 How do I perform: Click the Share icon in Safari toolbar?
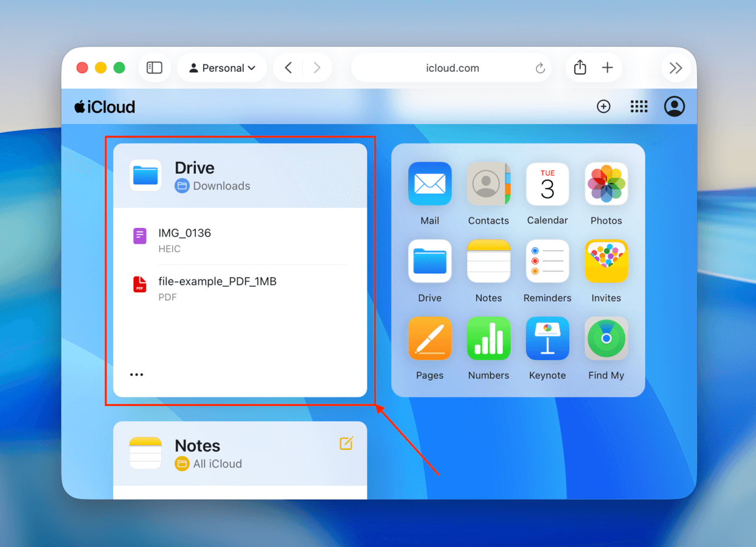click(580, 67)
